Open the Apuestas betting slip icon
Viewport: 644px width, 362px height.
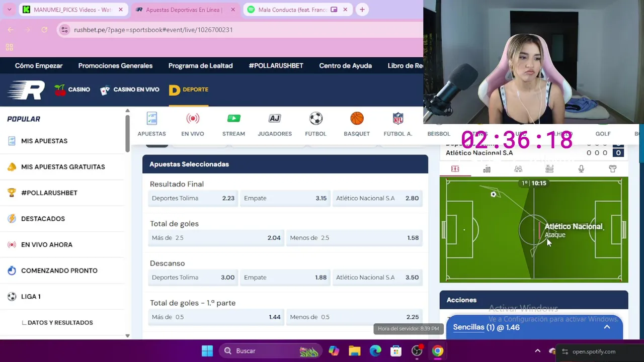click(151, 119)
